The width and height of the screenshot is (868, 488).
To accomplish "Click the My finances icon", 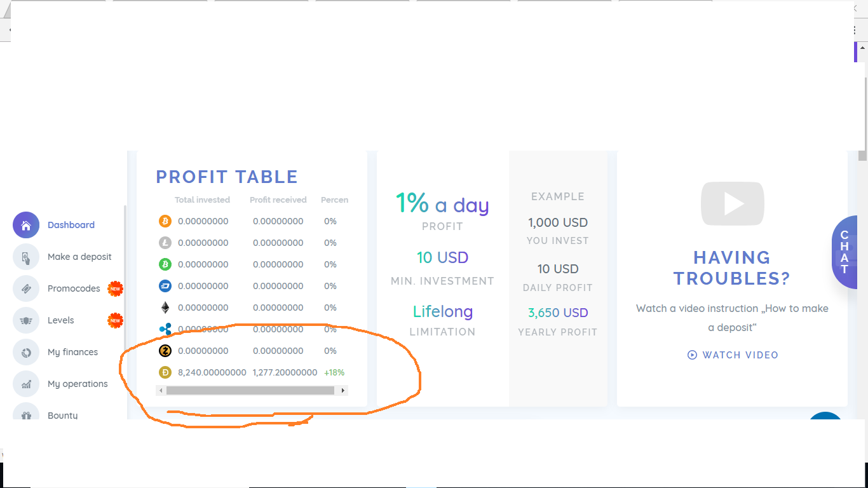I will (x=26, y=352).
